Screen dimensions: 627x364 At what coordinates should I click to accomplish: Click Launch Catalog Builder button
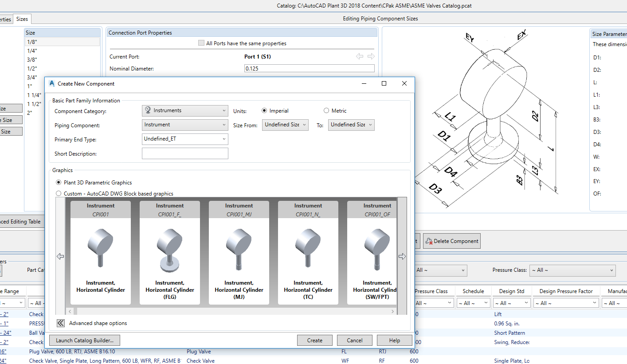85,341
